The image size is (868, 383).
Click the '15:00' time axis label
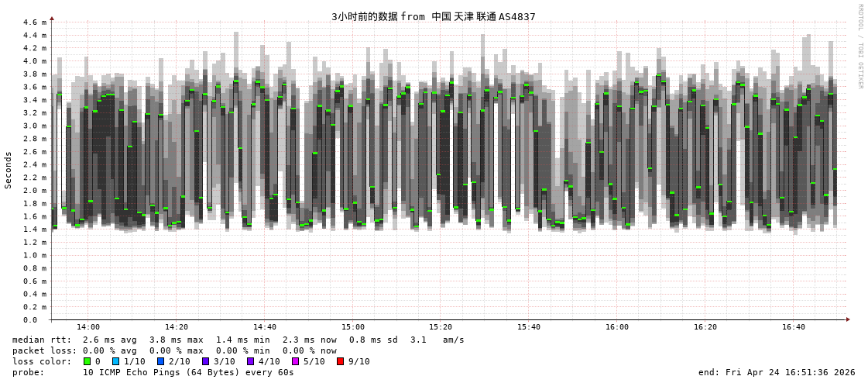(x=352, y=327)
